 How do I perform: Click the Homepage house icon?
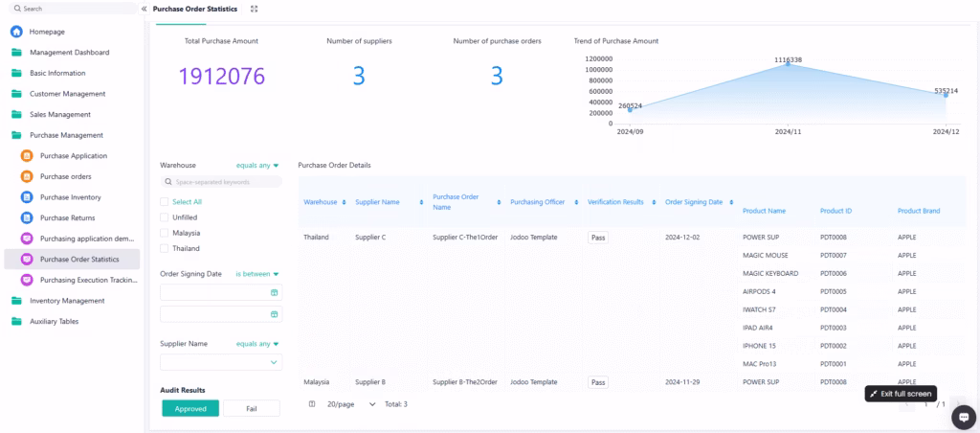click(x=16, y=32)
